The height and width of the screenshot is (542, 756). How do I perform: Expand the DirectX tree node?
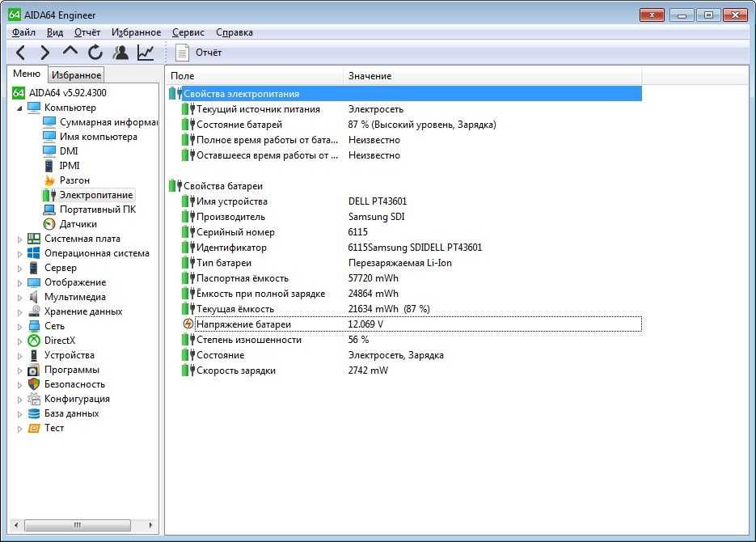[x=19, y=341]
